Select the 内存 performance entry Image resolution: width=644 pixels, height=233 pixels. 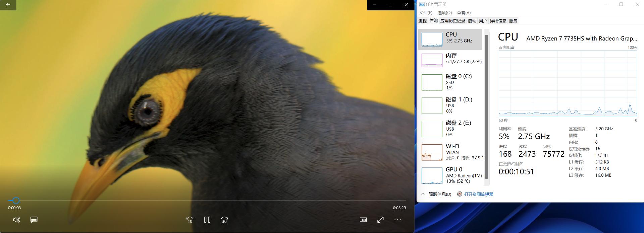[450, 60]
